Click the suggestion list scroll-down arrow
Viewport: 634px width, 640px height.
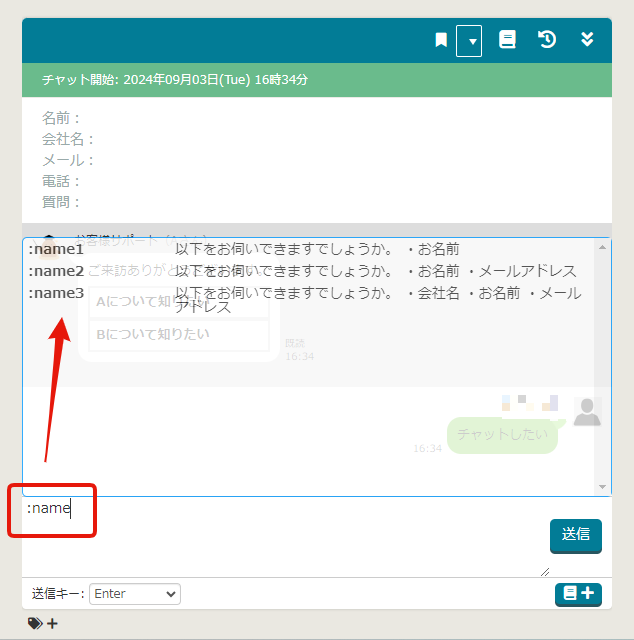pos(602,487)
